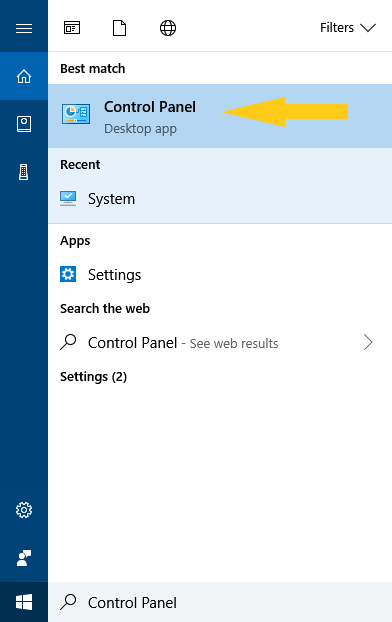
Task: Launch the Settings app result
Action: click(220, 275)
